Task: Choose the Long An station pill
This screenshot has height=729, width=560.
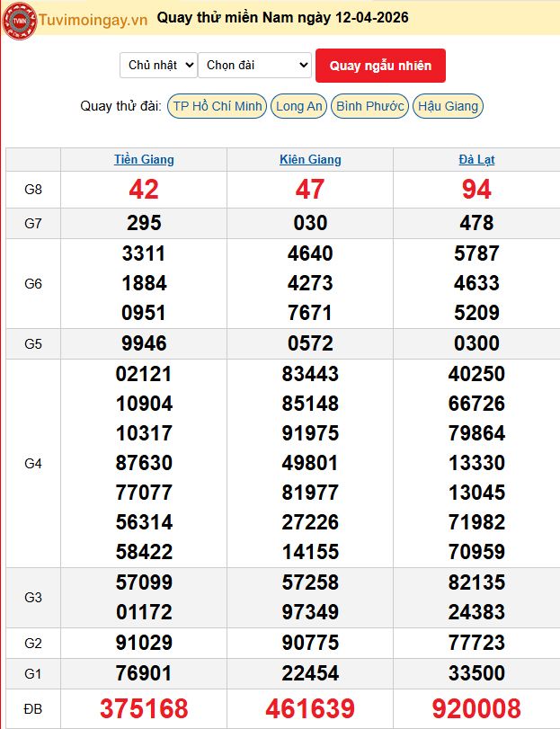Action: pos(298,106)
